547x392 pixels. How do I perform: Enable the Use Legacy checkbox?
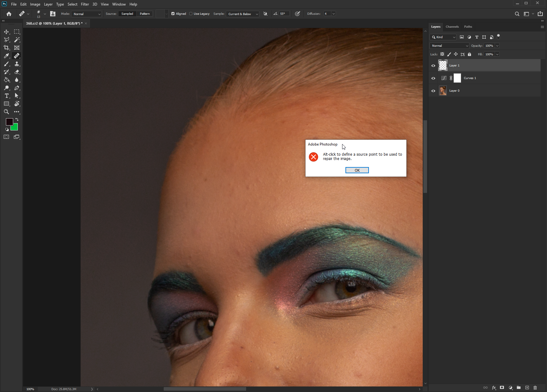[191, 14]
